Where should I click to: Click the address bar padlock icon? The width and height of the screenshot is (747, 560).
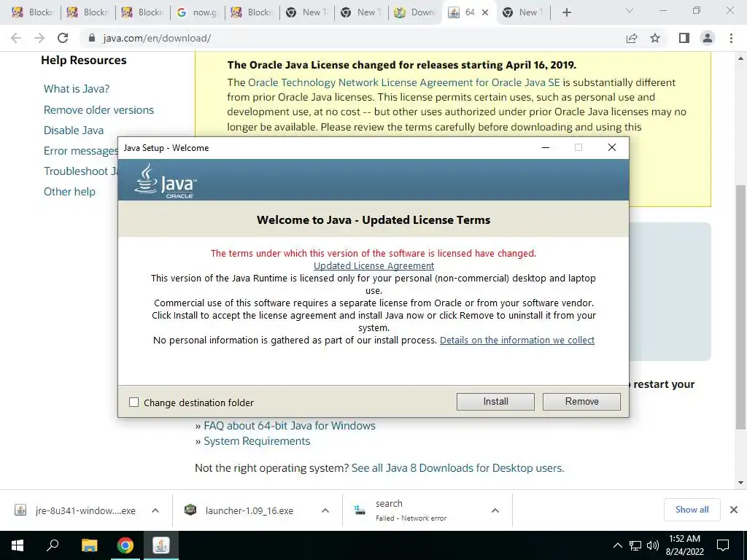(x=92, y=38)
